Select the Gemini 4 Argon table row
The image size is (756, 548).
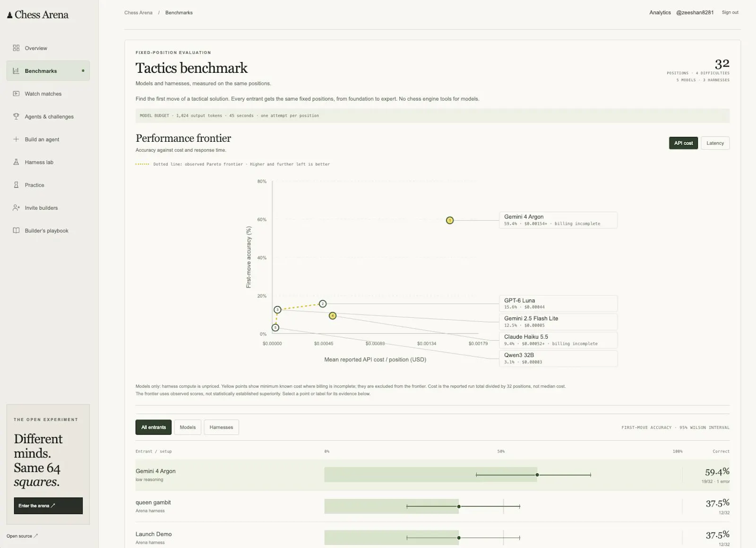[432, 475]
